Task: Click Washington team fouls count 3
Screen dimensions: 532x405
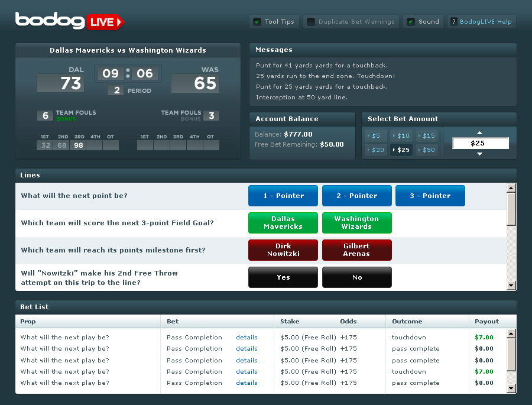Action: [212, 115]
